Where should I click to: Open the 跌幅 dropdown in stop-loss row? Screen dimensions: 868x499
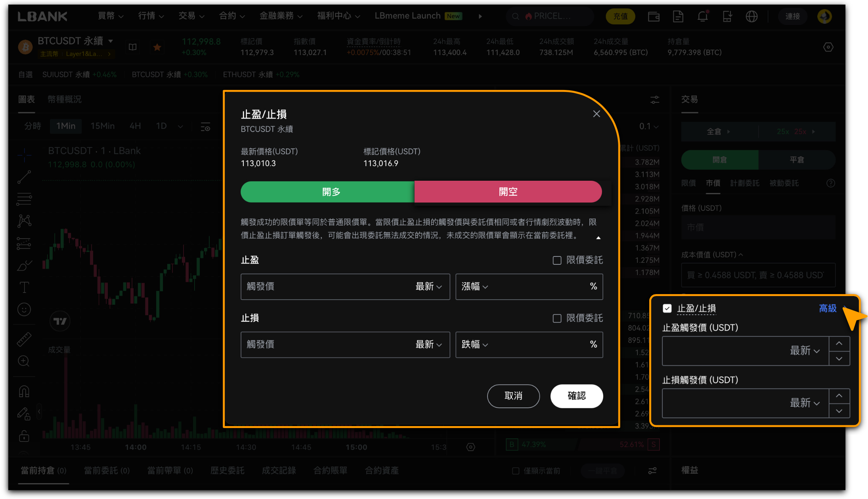[474, 344]
